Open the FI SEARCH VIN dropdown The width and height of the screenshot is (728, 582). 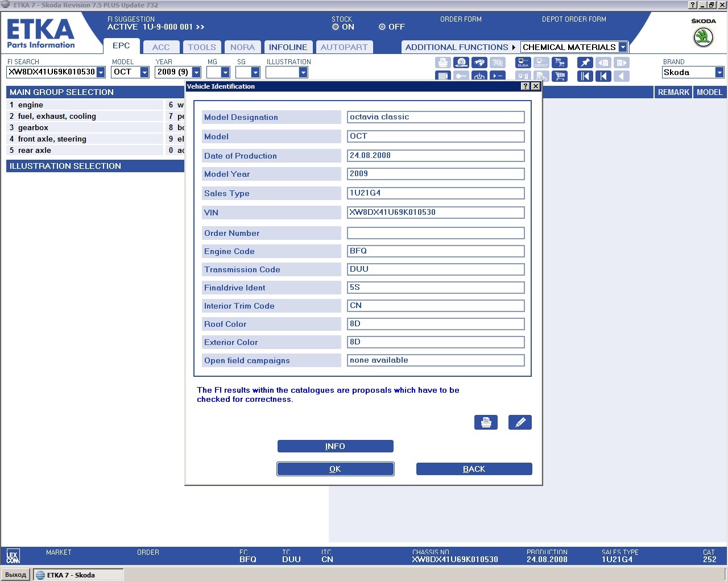(x=101, y=72)
